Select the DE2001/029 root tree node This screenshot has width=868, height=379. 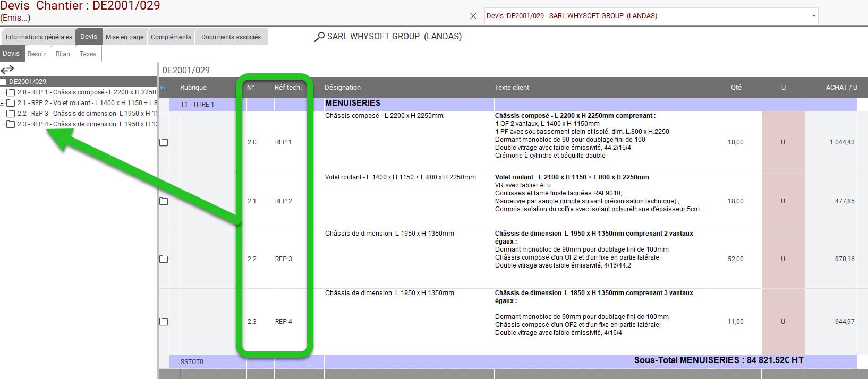(x=28, y=82)
